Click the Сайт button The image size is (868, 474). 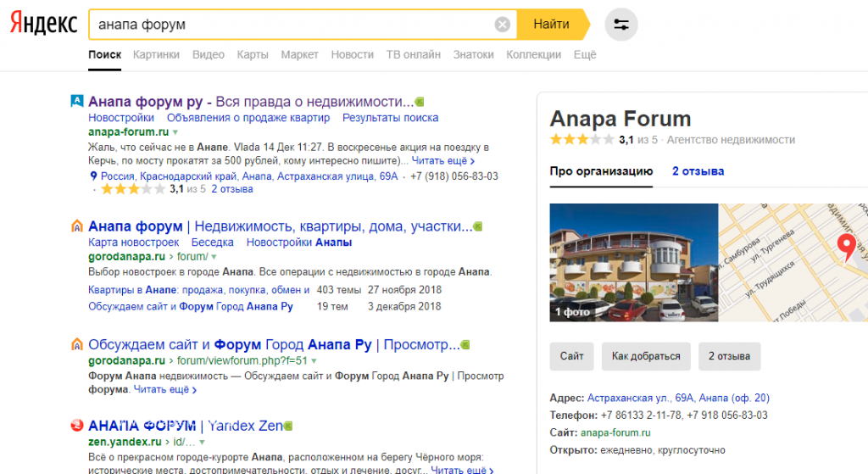[572, 356]
